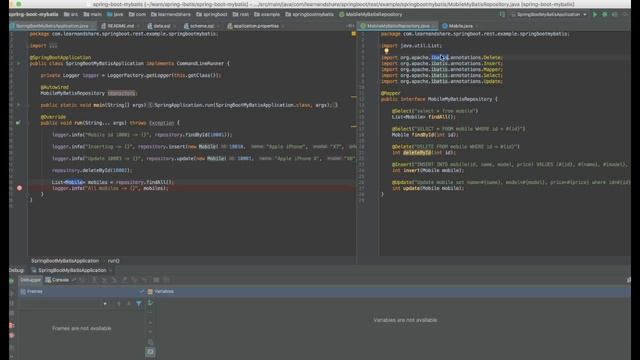The height and width of the screenshot is (360, 640).
Task: Click the previous frame up arrow
Action: tap(119, 304)
